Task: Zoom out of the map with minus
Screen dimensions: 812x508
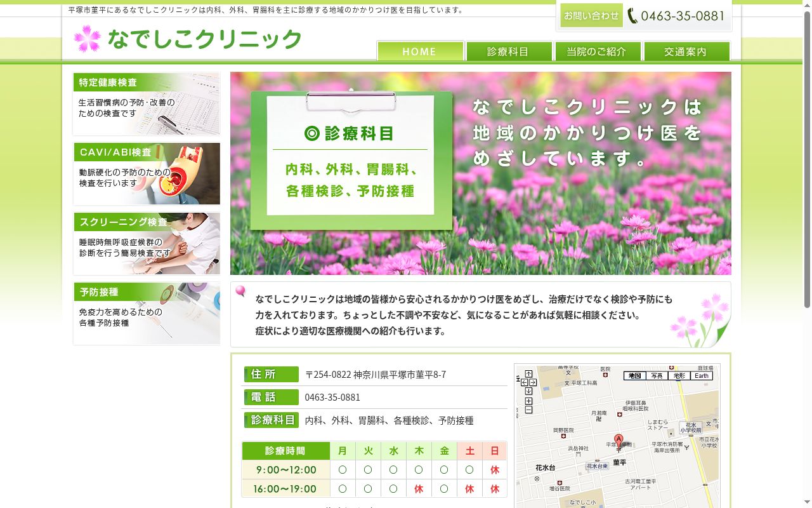Action: [529, 410]
